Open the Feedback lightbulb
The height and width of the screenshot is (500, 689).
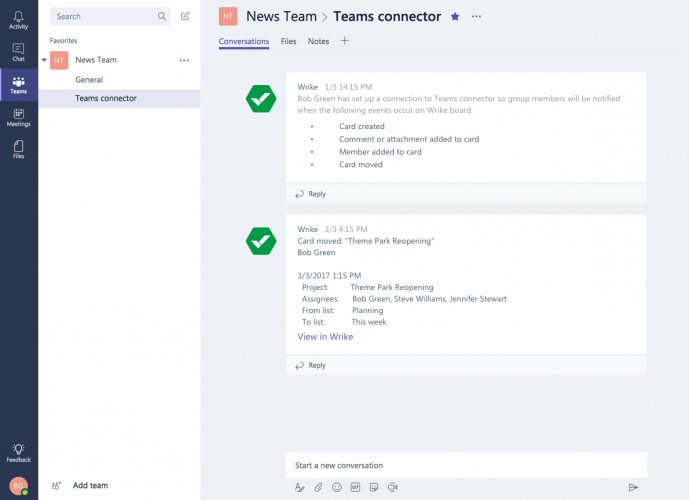pos(18,453)
